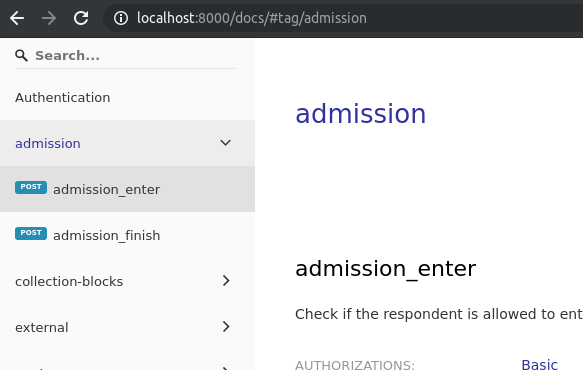This screenshot has width=583, height=370.
Task: Open the Authentication sidebar item
Action: pos(62,98)
